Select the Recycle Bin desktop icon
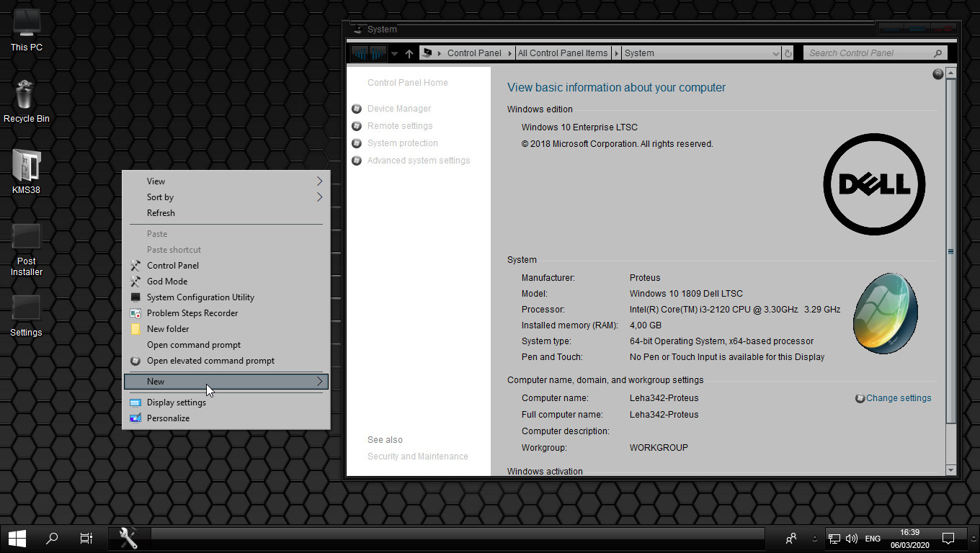980x553 pixels. pos(27,101)
